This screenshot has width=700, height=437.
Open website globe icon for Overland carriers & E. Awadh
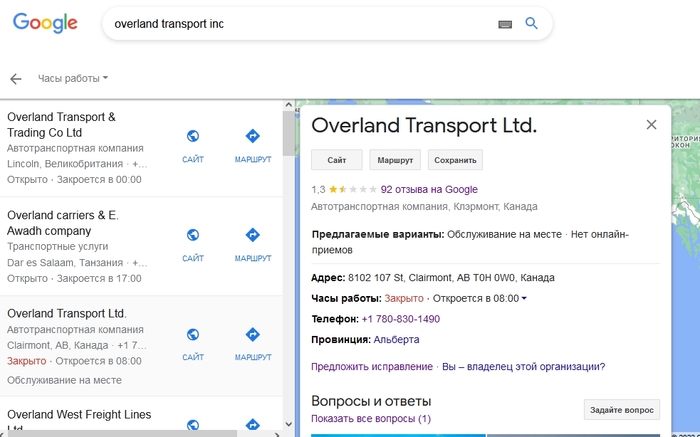coord(193,235)
